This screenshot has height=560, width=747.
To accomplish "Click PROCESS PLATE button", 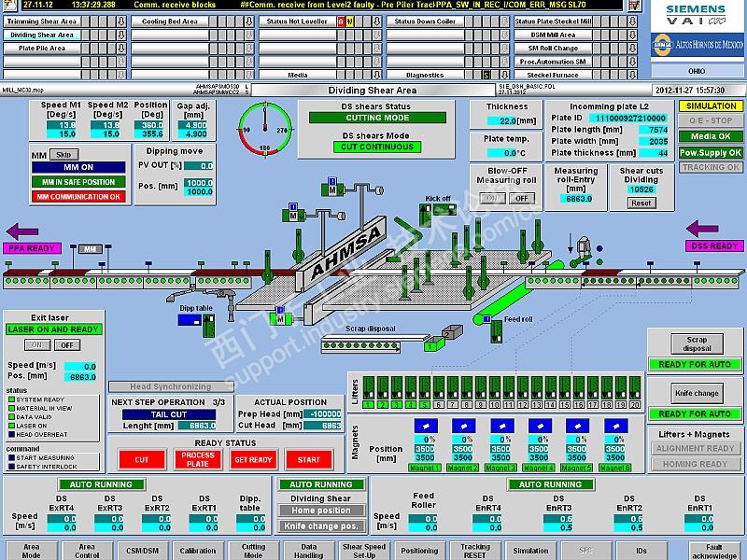I will pos(198,459).
